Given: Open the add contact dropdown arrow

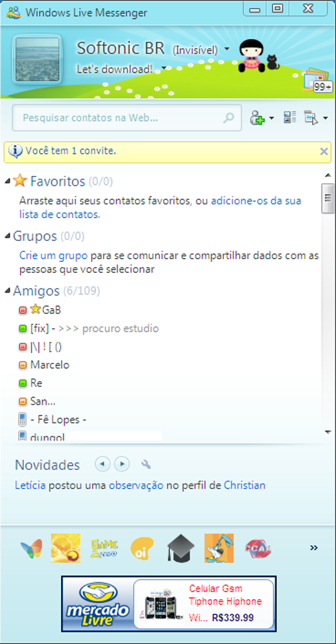Looking at the screenshot, I should pos(271,118).
